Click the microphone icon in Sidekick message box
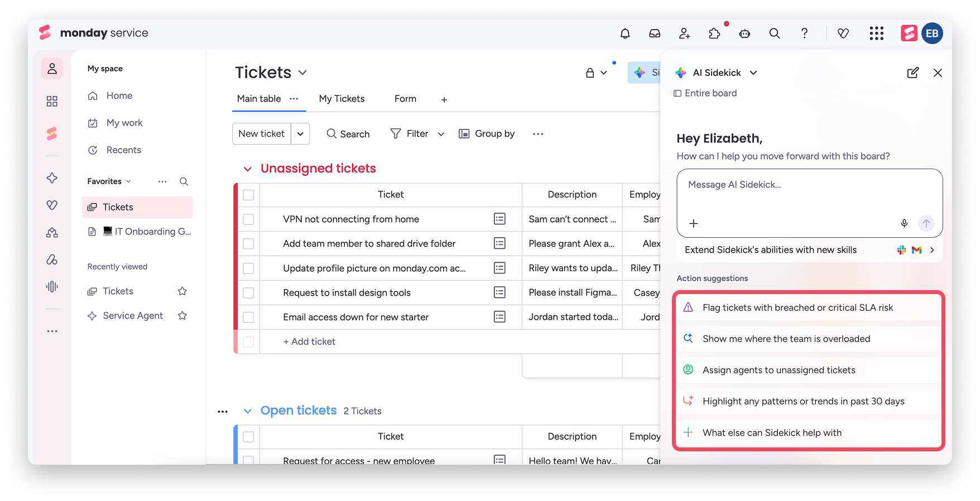 (904, 223)
